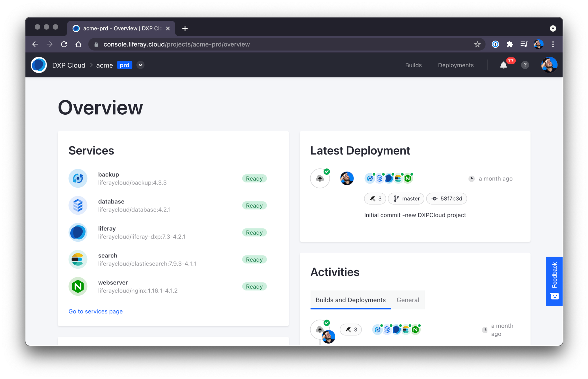
Task: Navigate to the Deployments menu item
Action: [456, 65]
